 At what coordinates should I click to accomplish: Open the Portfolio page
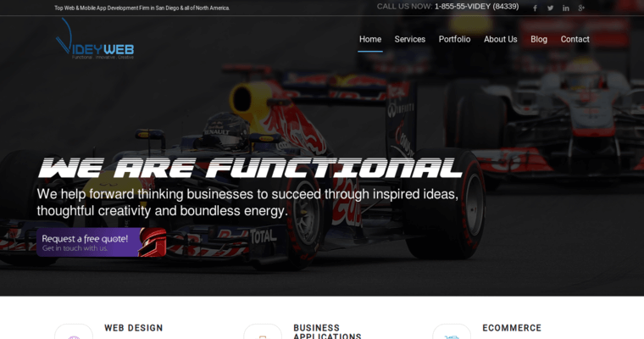click(454, 39)
